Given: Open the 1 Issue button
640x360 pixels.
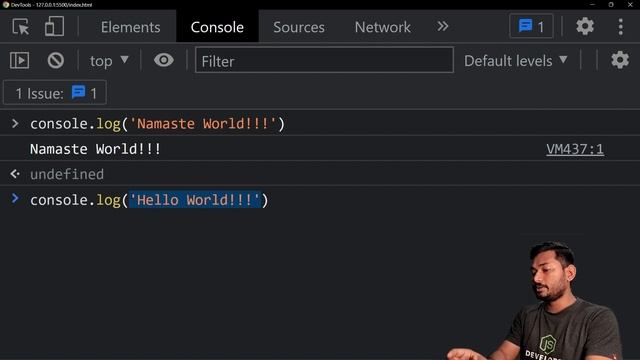Looking at the screenshot, I should [55, 93].
